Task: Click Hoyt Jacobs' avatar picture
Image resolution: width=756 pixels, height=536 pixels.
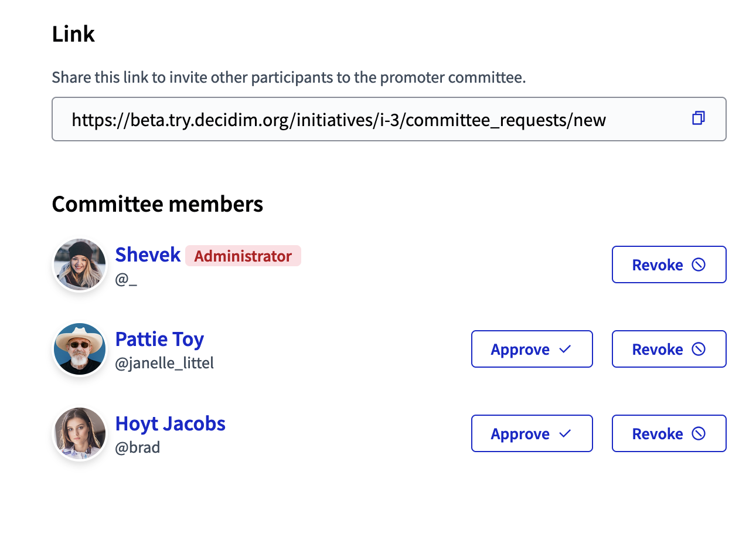Action: click(x=80, y=433)
